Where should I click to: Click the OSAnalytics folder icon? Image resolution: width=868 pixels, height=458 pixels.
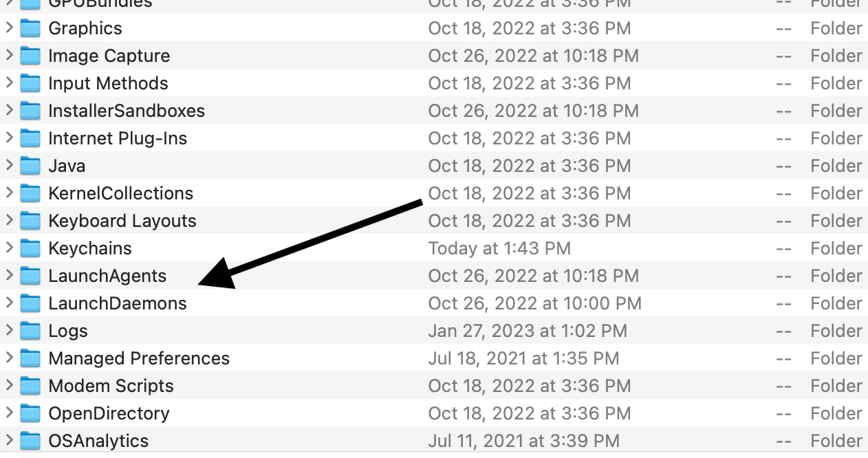(30, 441)
